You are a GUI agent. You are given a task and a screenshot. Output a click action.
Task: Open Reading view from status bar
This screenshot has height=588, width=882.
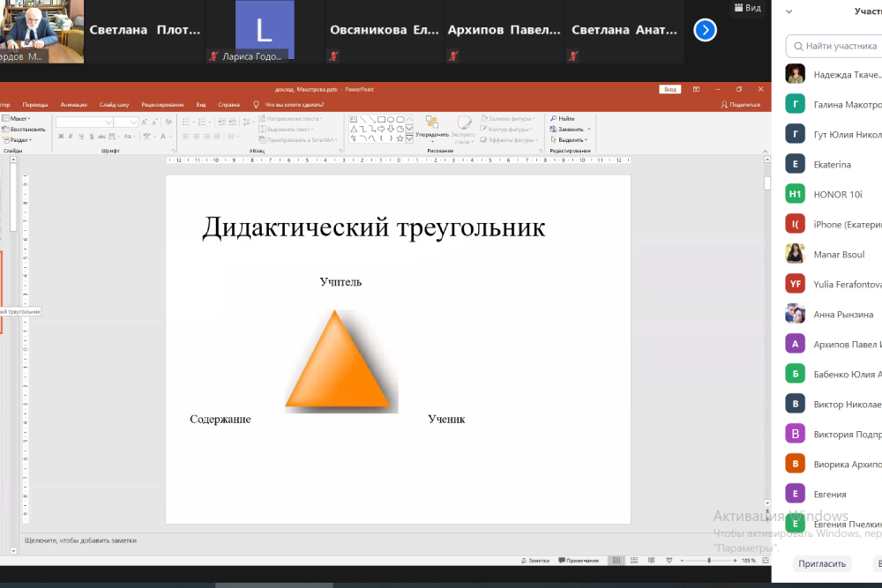[x=652, y=561]
